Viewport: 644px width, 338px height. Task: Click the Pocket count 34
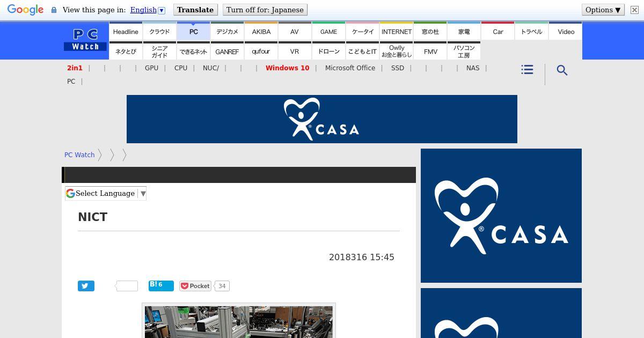tap(222, 286)
